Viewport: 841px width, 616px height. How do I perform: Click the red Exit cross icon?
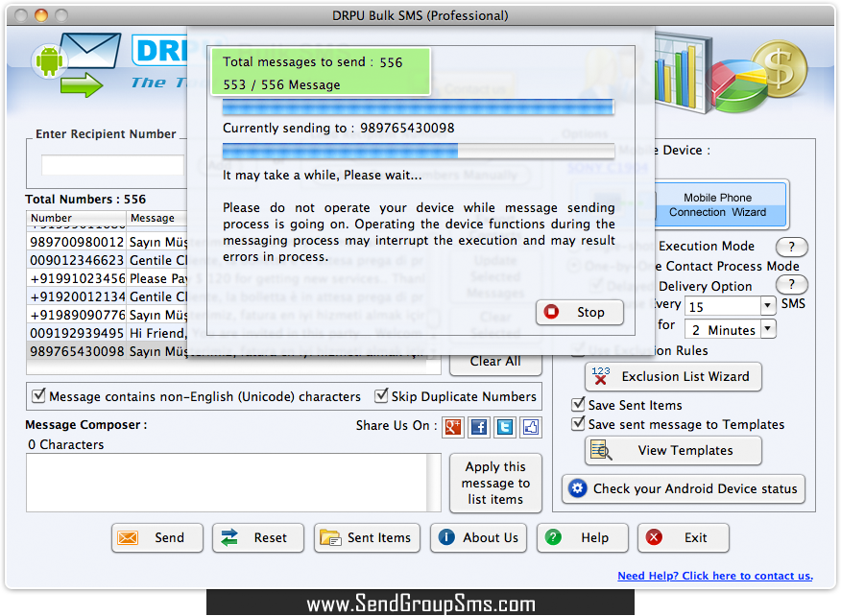point(654,536)
